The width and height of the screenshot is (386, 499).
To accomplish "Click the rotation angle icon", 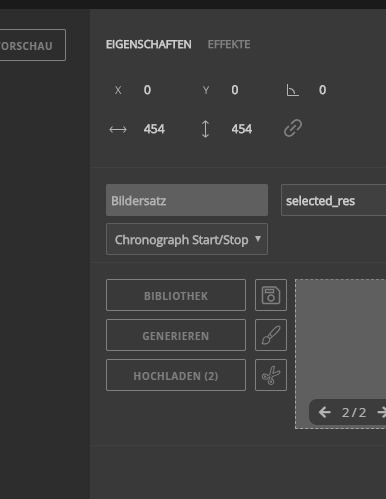I will 292,90.
